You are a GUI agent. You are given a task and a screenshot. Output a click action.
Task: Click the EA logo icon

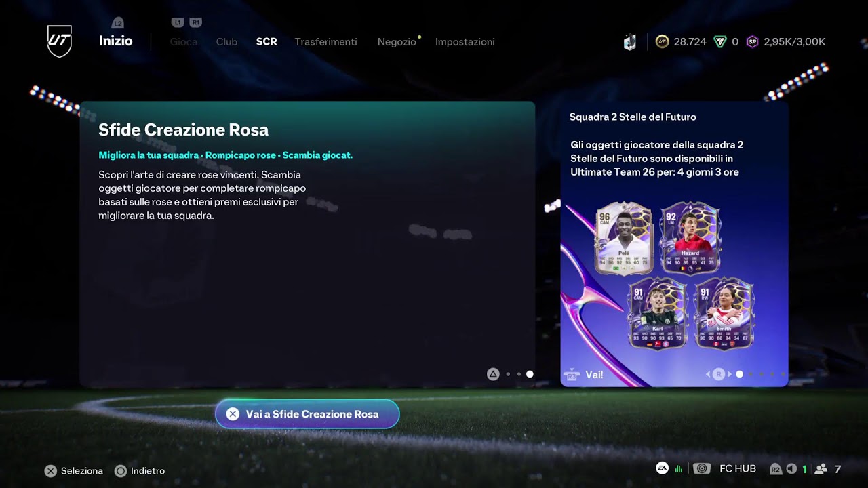(662, 468)
